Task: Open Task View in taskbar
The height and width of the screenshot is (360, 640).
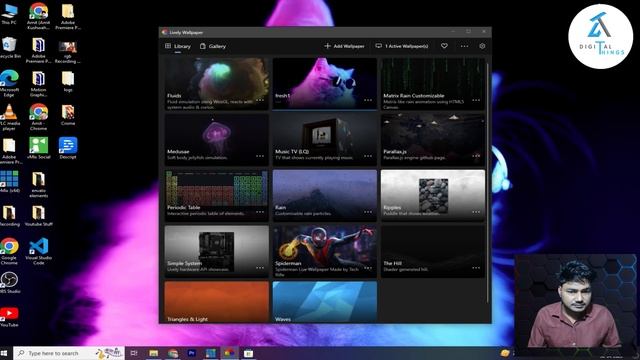Action: [x=134, y=353]
